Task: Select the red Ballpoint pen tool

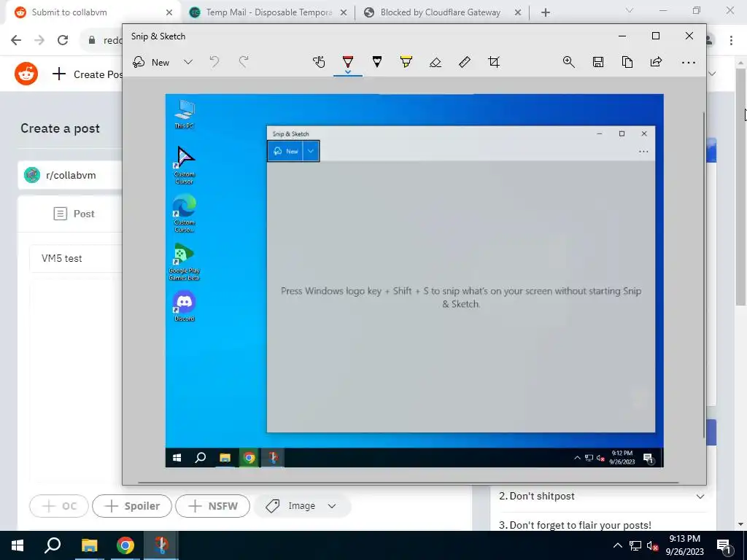Action: [348, 61]
